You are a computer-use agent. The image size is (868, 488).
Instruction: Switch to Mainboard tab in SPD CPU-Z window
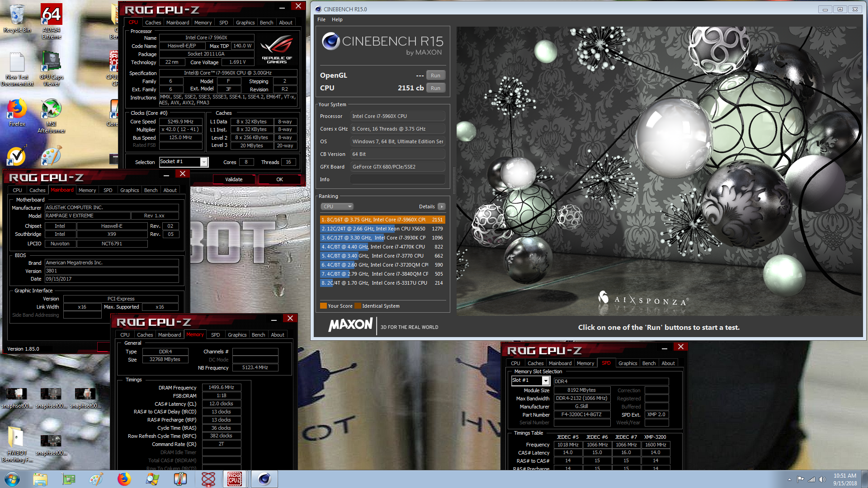point(560,363)
